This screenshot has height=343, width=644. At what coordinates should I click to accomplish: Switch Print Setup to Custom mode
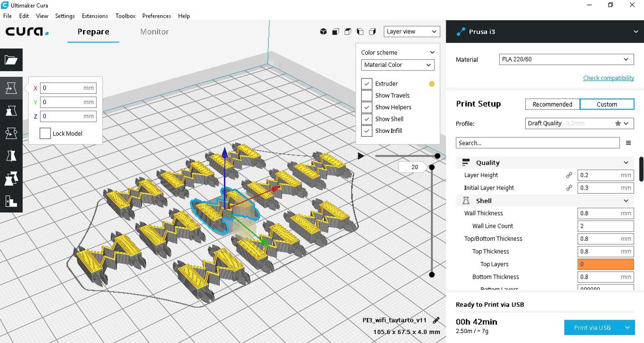(x=607, y=104)
